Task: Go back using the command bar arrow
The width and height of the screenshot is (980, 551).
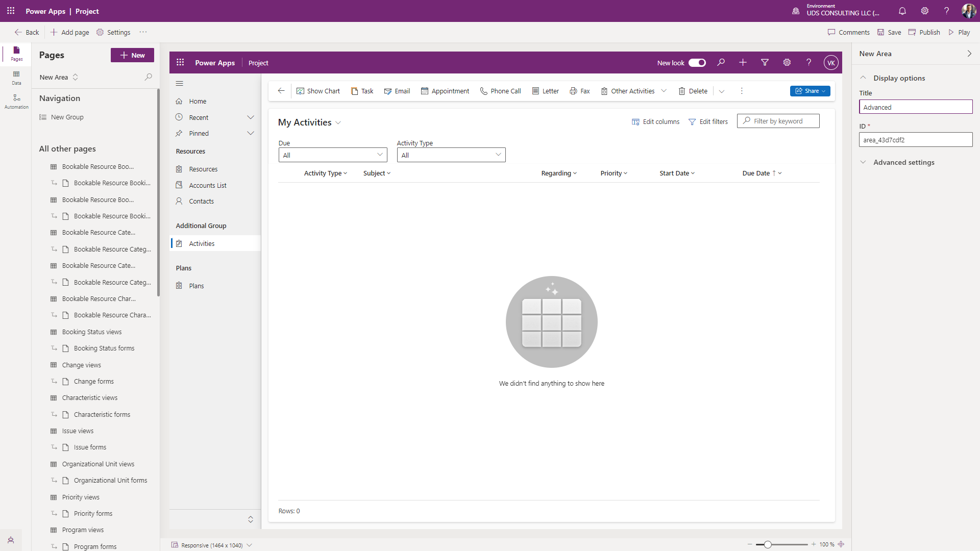Action: (281, 91)
